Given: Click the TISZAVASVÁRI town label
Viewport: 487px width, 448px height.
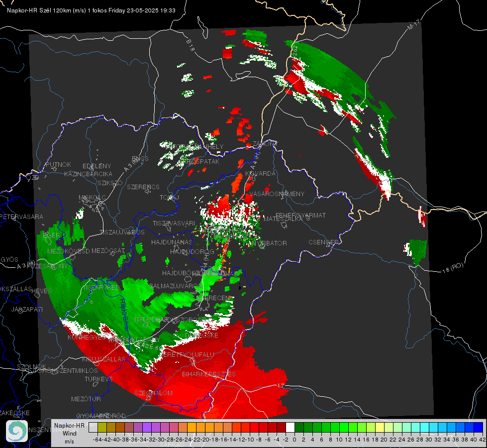Looking at the screenshot, I should 174,224.
